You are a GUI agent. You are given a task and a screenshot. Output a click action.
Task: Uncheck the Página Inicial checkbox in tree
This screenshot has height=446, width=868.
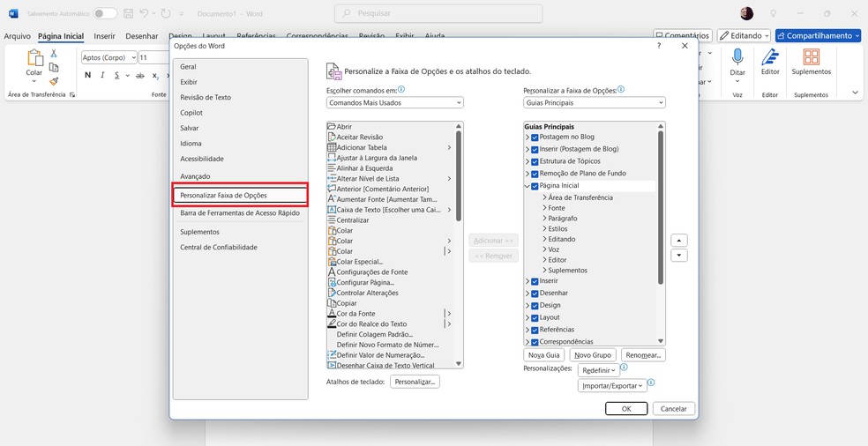tap(535, 187)
